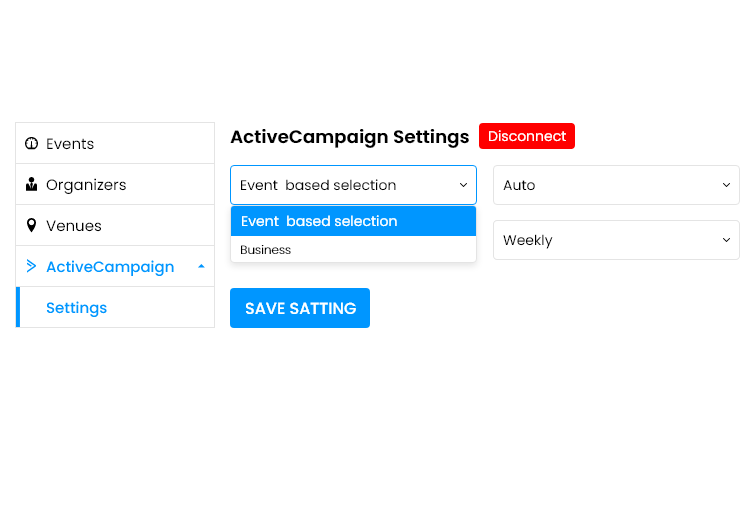Open the Auto dropdown
This screenshot has width=755, height=505.
[x=616, y=185]
